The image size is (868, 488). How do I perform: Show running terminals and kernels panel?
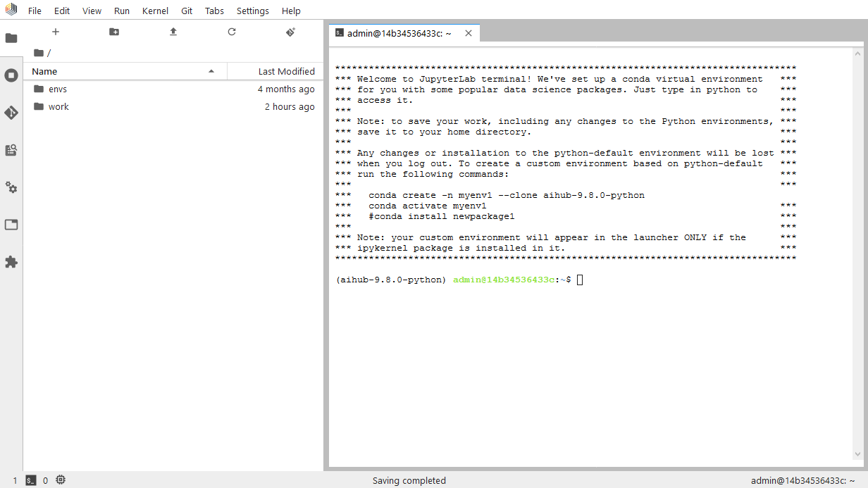11,75
